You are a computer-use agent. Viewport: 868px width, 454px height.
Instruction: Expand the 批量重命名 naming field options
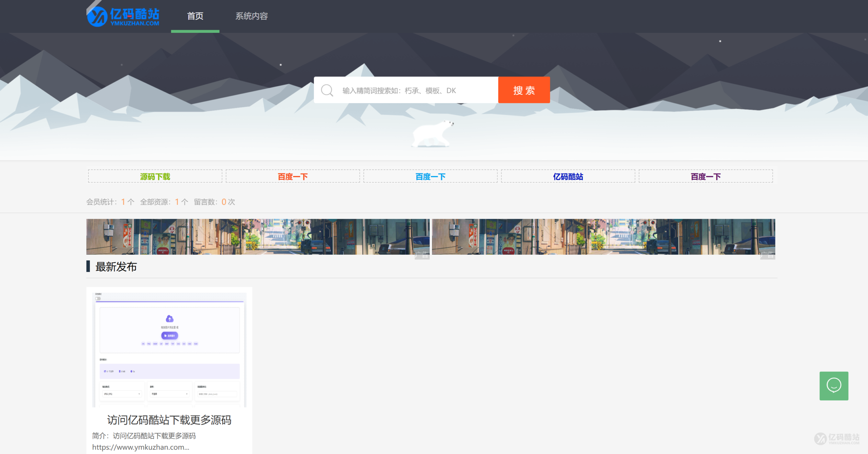pos(218,394)
